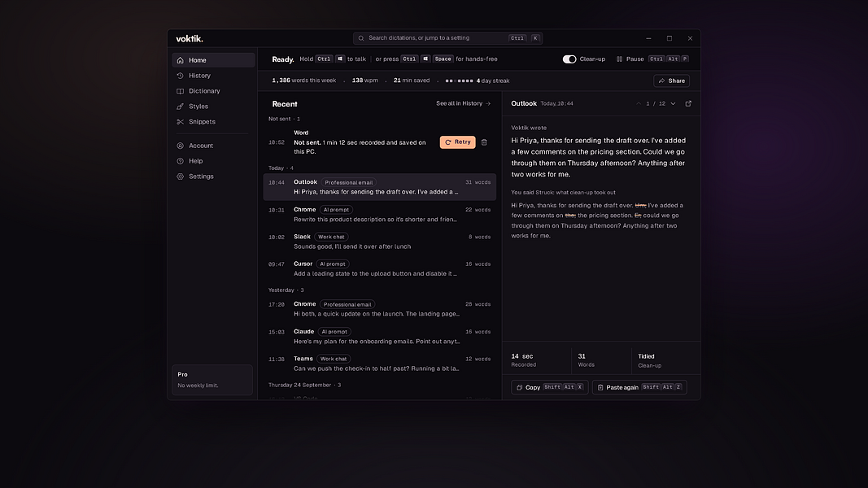The width and height of the screenshot is (868, 488).
Task: Open the History page from the sidebar
Action: coord(213,76)
